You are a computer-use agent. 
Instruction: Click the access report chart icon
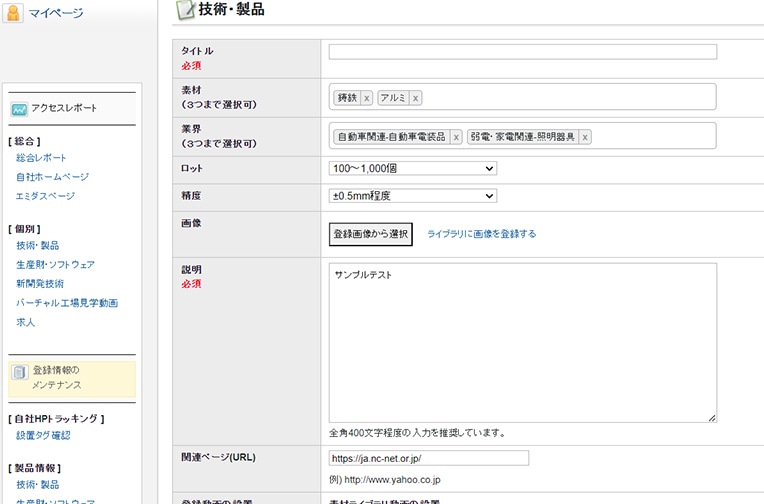tap(19, 109)
